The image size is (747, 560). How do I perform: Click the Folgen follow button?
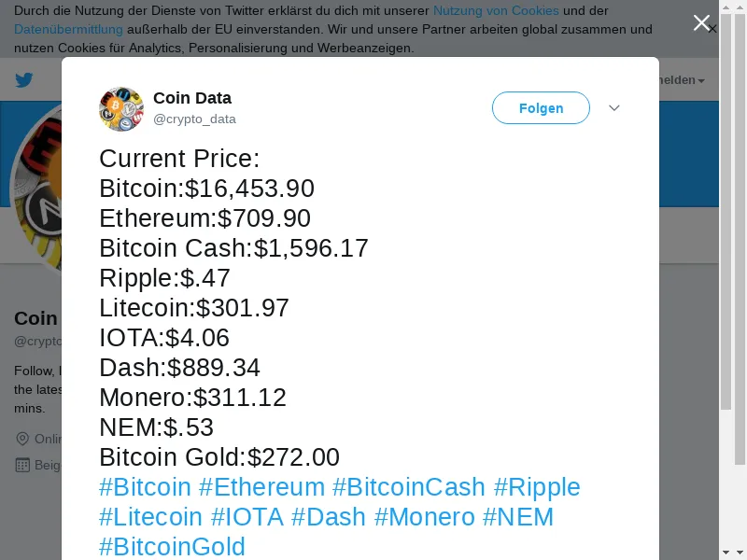[541, 108]
